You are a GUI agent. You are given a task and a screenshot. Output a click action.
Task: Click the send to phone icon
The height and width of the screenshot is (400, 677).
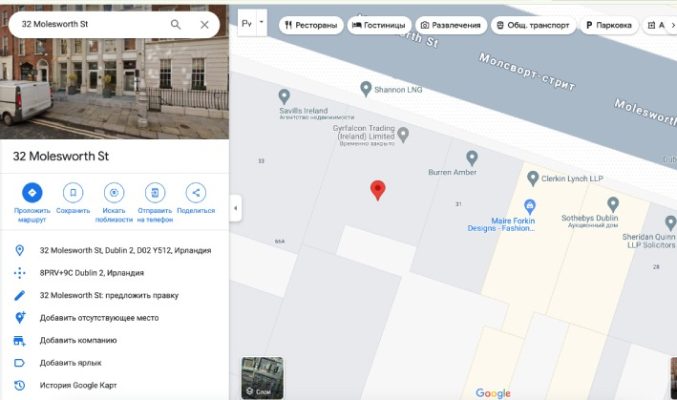[x=154, y=193]
